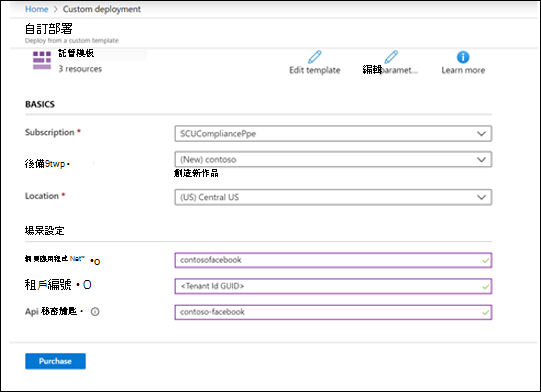Expand the Subscription dropdown chevron

[x=481, y=134]
